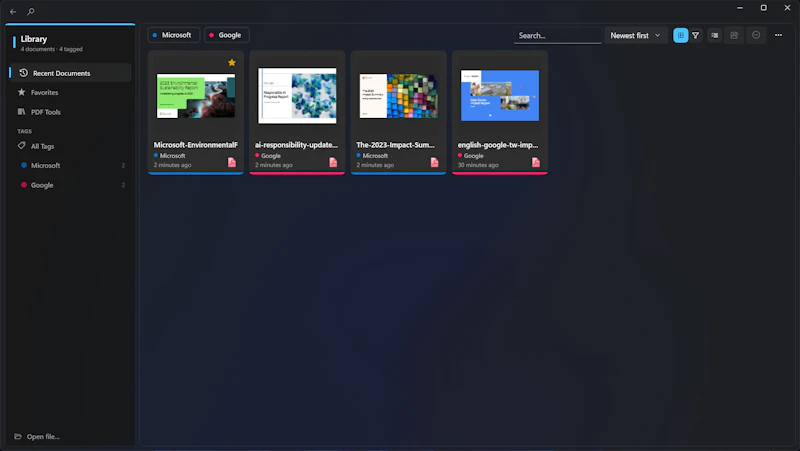Image resolution: width=800 pixels, height=451 pixels.
Task: Click the circled minus icon
Action: 756,35
